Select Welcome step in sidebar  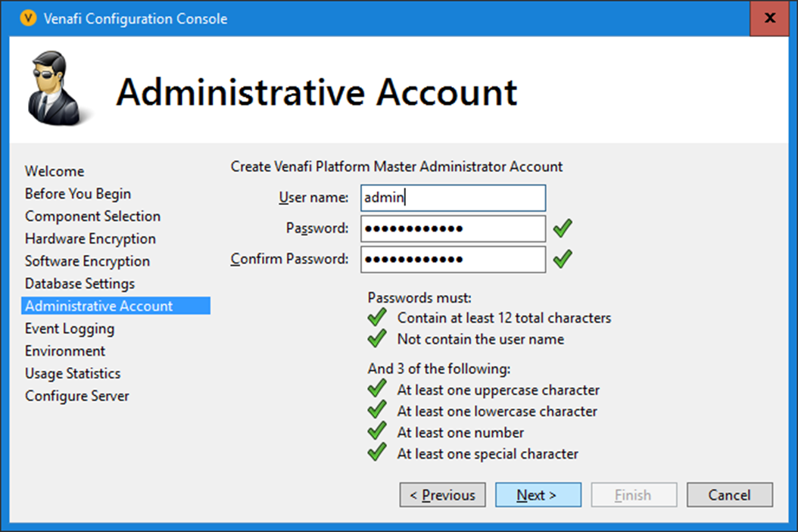[55, 172]
